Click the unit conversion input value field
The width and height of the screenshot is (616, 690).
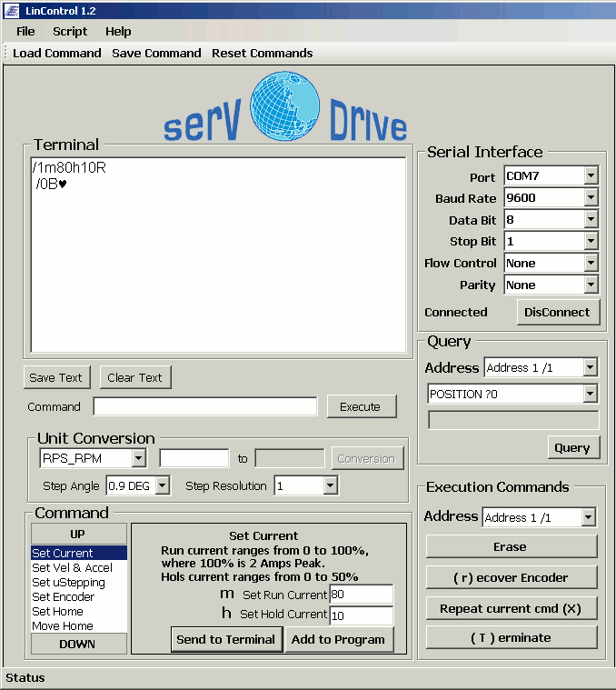tap(194, 458)
